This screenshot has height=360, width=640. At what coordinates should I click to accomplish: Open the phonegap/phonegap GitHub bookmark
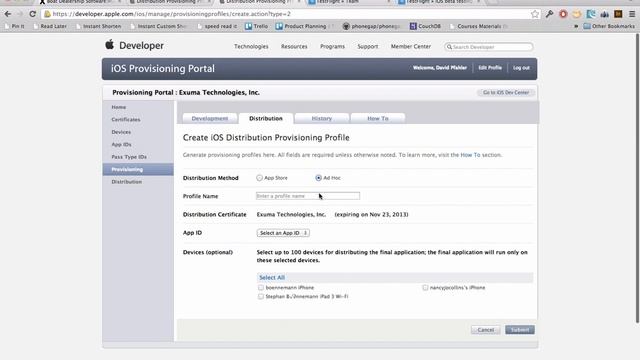pos(371,26)
